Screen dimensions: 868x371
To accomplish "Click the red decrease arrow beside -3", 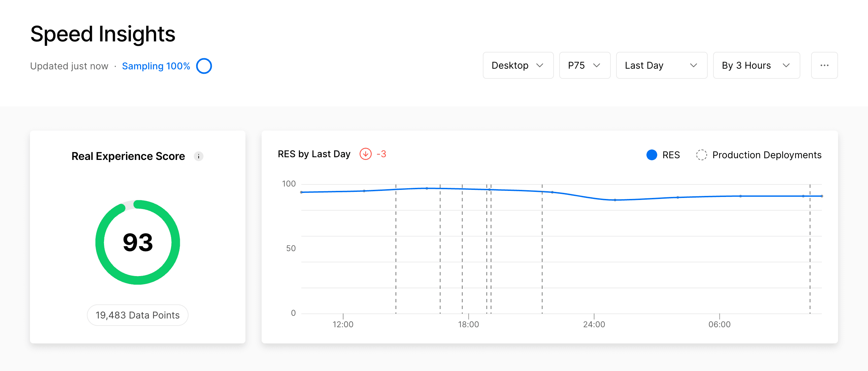I will coord(366,154).
